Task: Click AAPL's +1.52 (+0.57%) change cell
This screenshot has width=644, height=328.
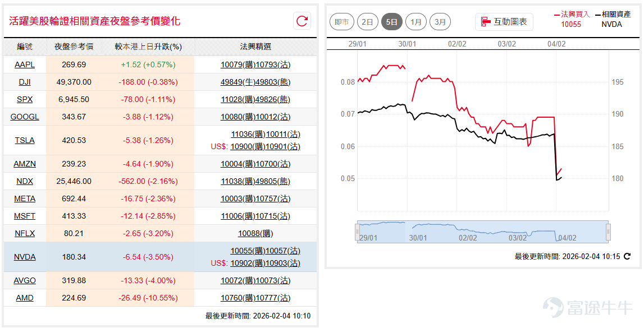Action: [x=148, y=65]
